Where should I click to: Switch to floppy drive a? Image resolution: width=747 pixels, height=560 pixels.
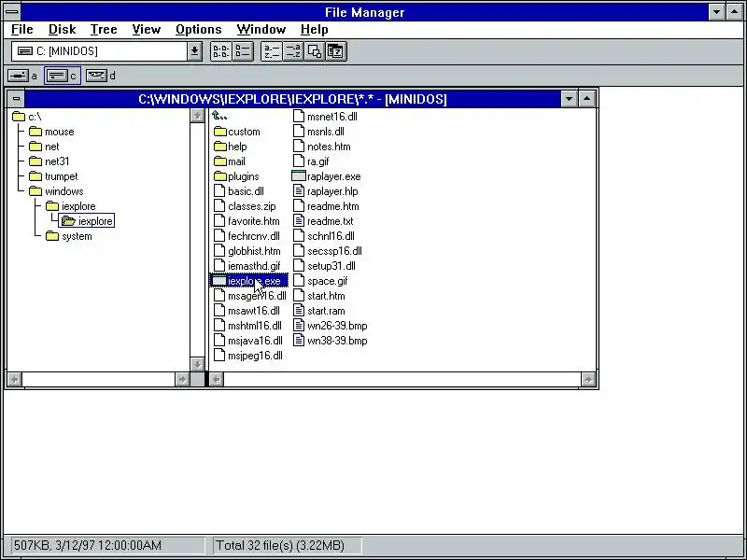(x=22, y=76)
